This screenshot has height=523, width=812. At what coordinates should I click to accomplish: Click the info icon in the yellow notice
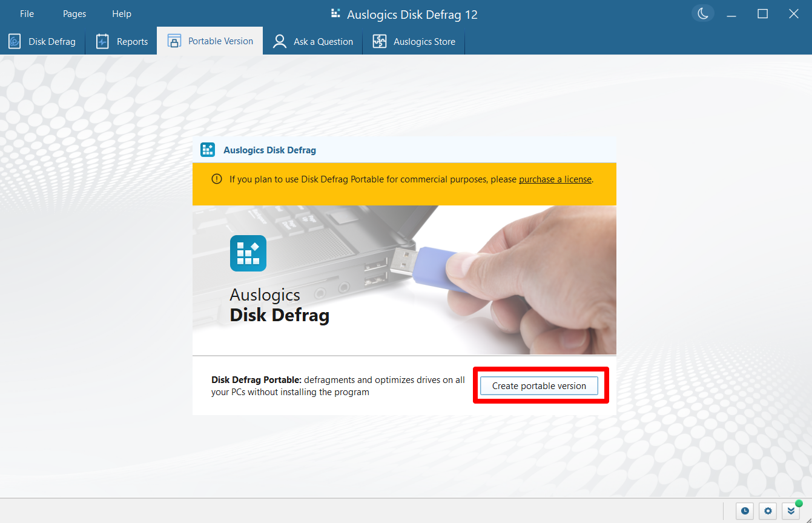point(217,179)
